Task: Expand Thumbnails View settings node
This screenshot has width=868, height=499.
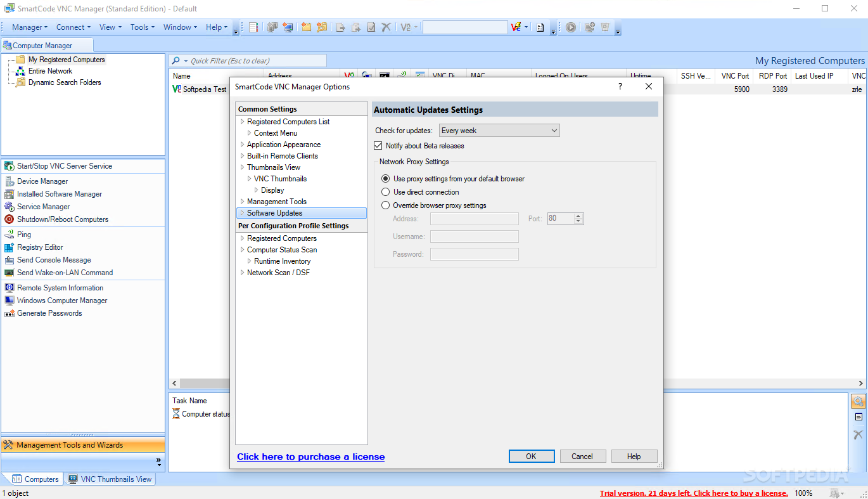Action: point(242,167)
